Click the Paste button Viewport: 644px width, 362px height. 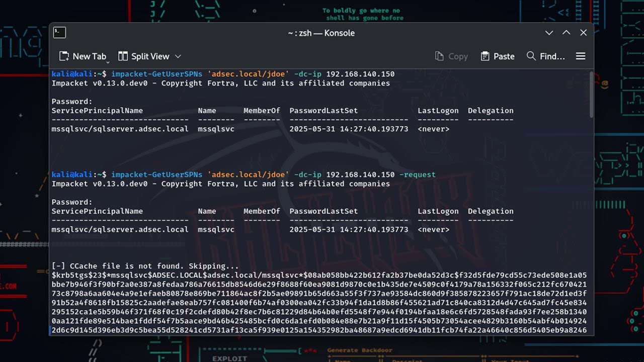[498, 56]
